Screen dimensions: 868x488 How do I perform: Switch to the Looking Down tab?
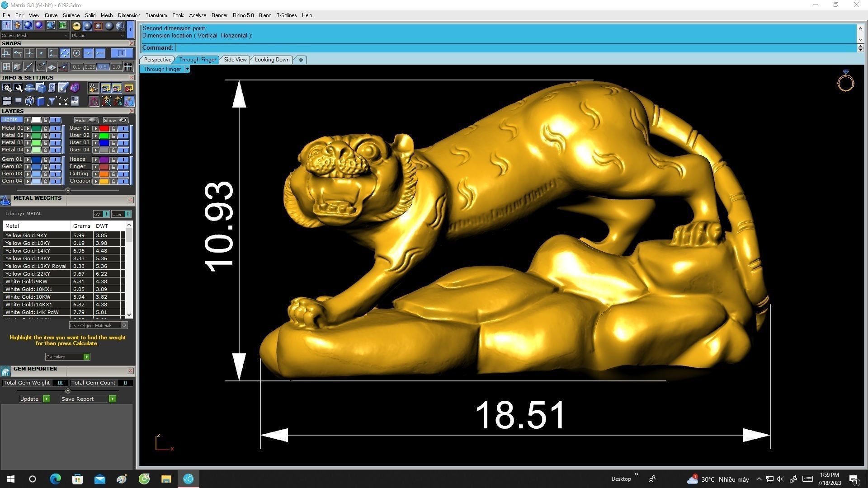272,60
